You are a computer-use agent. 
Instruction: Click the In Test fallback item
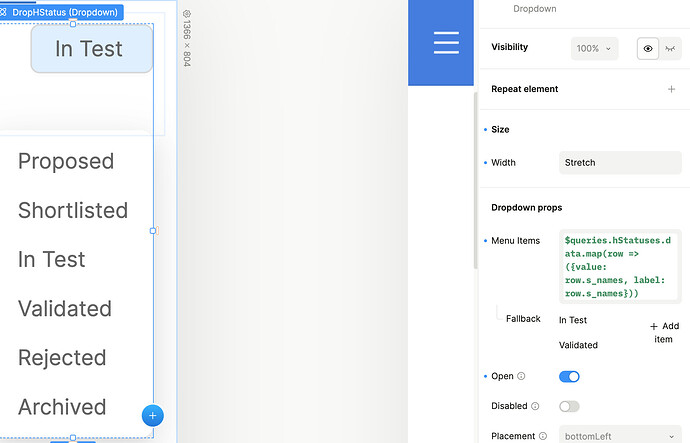click(x=573, y=320)
